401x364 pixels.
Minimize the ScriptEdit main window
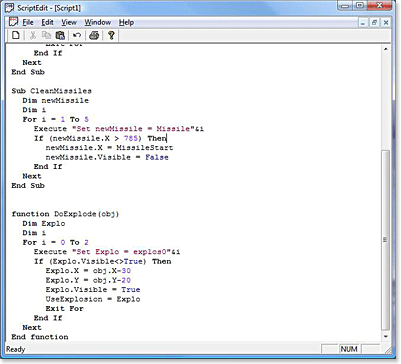click(x=346, y=6)
